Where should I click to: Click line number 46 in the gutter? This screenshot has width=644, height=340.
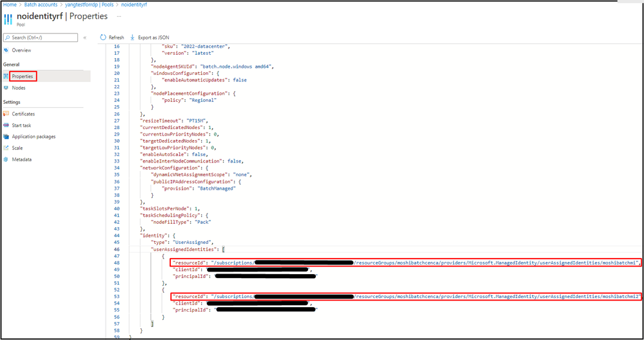[117, 249]
